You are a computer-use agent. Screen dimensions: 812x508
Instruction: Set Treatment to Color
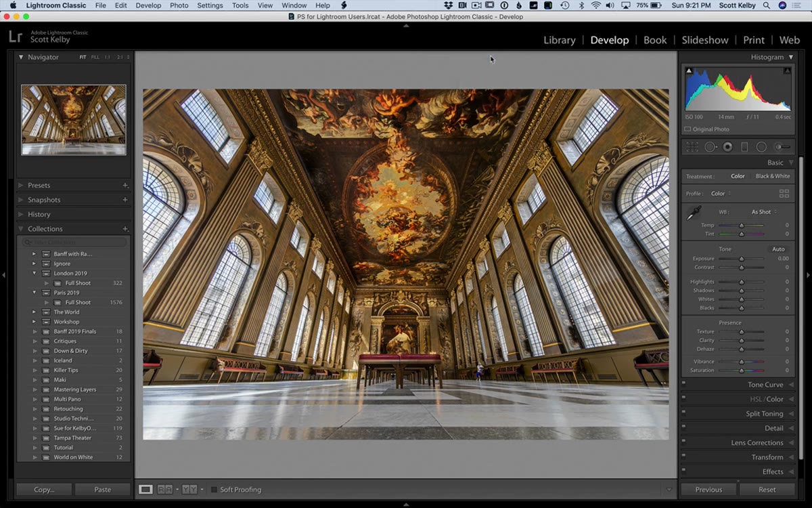[738, 176]
